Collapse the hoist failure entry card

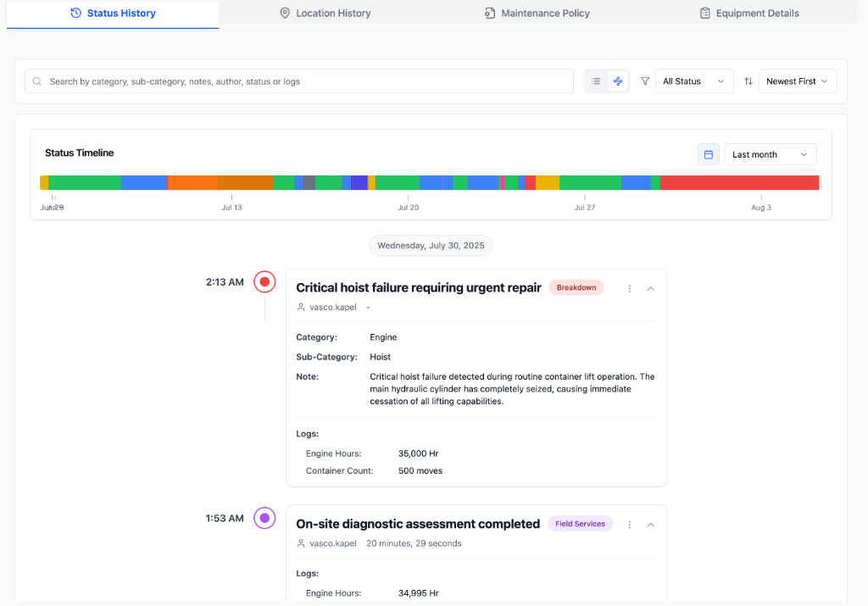[x=650, y=288]
